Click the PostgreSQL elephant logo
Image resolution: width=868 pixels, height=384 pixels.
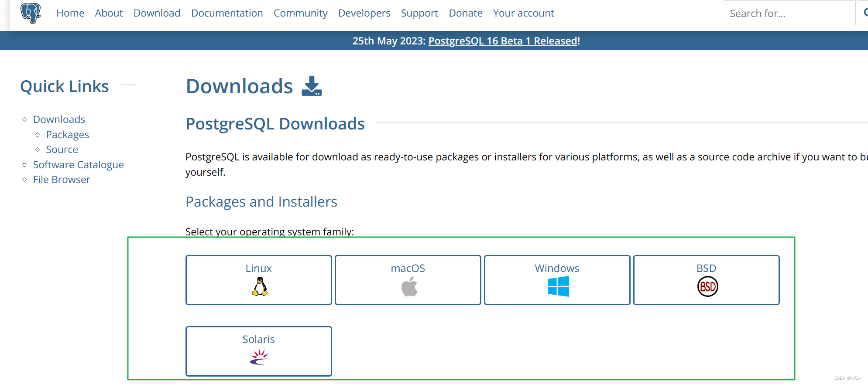(31, 13)
